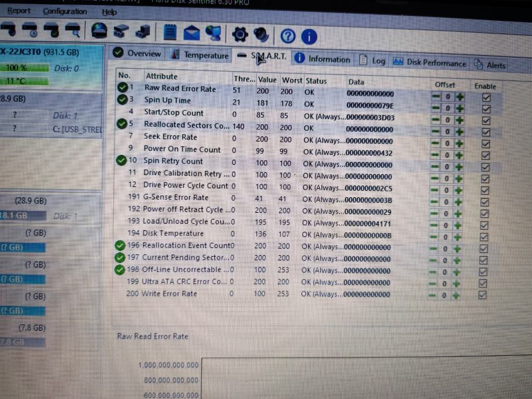Click the disk with green check toolbar icon
This screenshot has height=399, width=532.
click(x=52, y=30)
